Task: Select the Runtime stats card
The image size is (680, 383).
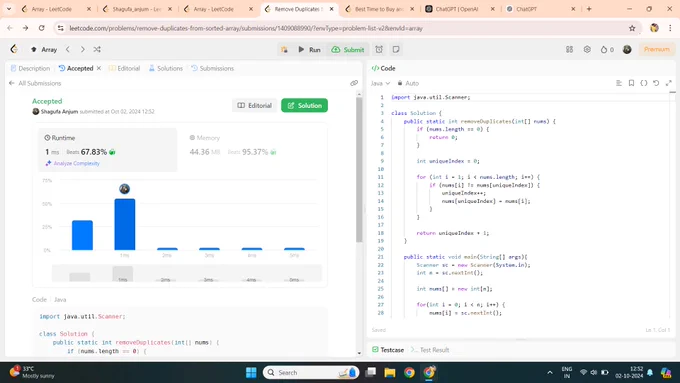Action: 108,150
